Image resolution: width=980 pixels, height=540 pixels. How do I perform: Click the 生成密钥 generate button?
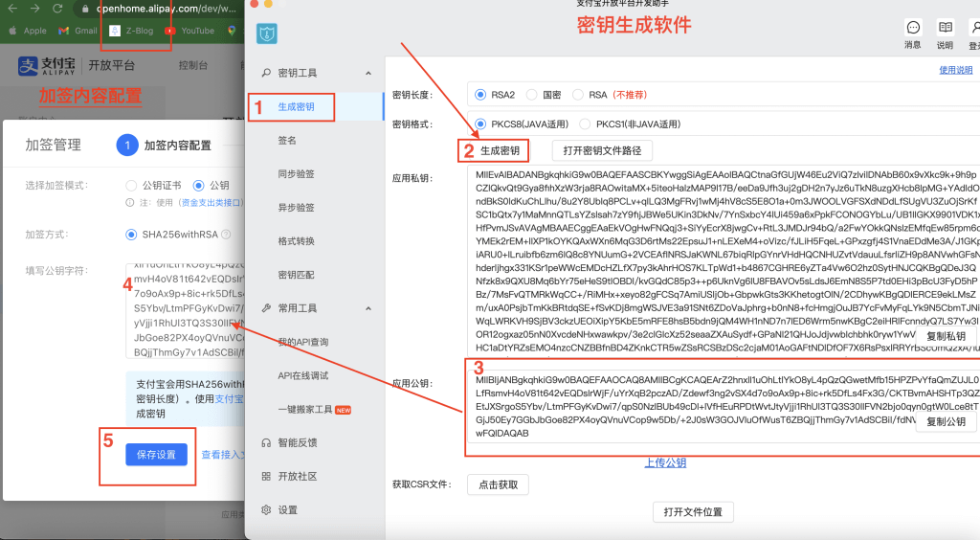click(500, 150)
